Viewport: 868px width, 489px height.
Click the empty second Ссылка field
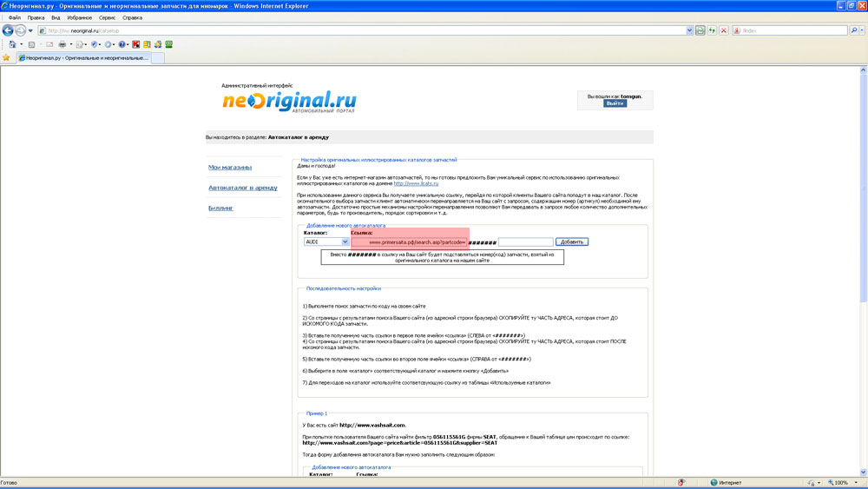point(525,242)
